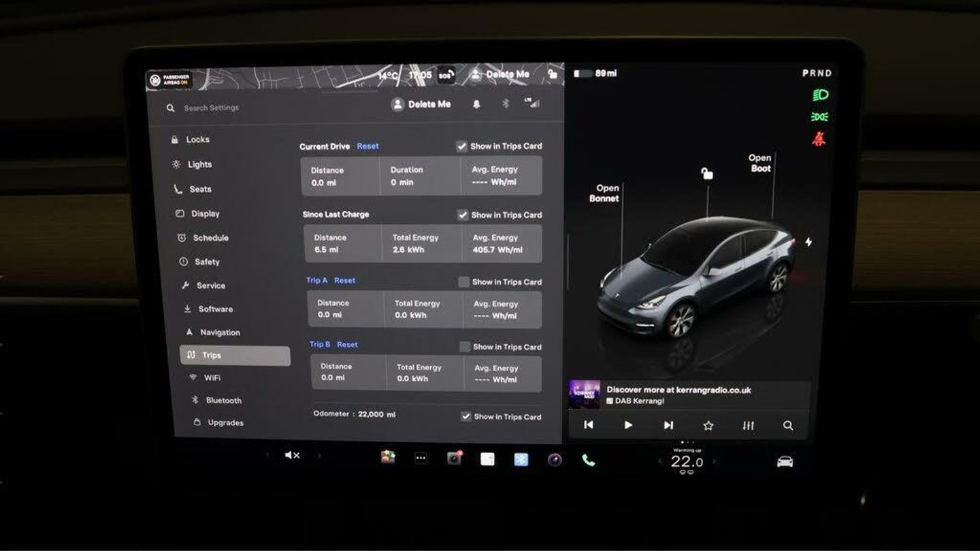Play the DAB Kerrang! station
The image size is (980, 551).
coord(628,425)
